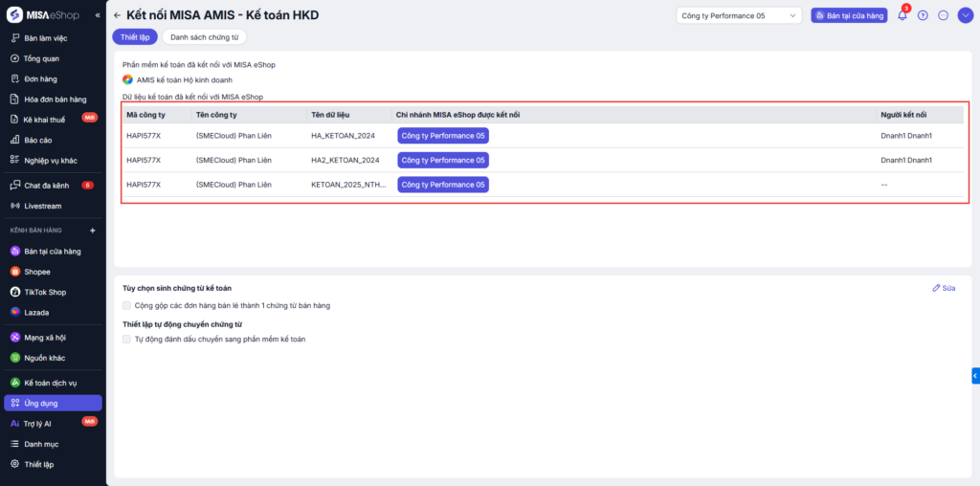Enable merging retail orders into one voucher
980x486 pixels.
127,305
